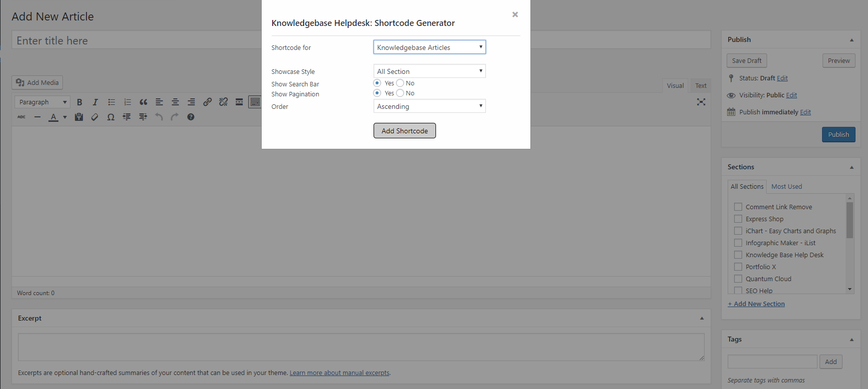This screenshot has height=389, width=868.
Task: Click the insert link icon
Action: click(x=207, y=102)
